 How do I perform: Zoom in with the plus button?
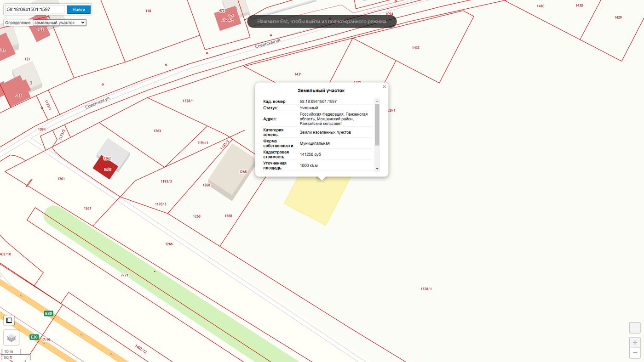[635, 342]
